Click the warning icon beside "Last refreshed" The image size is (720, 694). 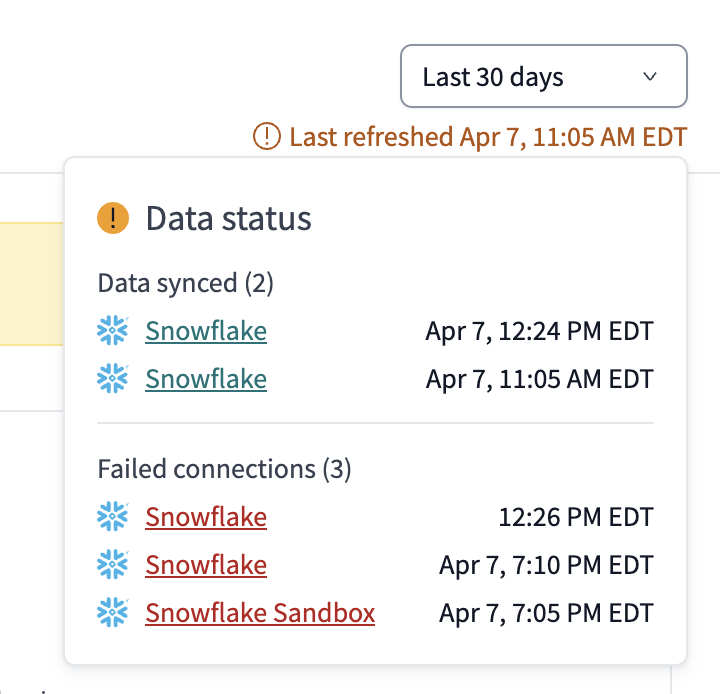(x=267, y=136)
